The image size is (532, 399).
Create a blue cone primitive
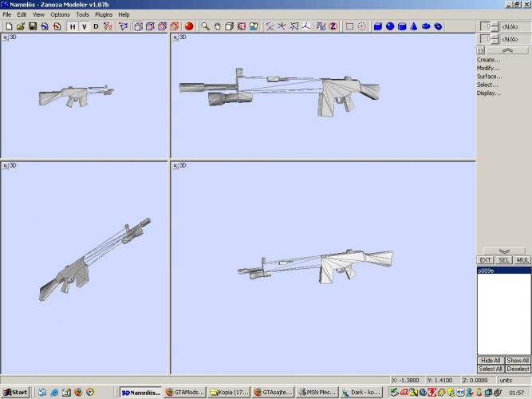[414, 26]
